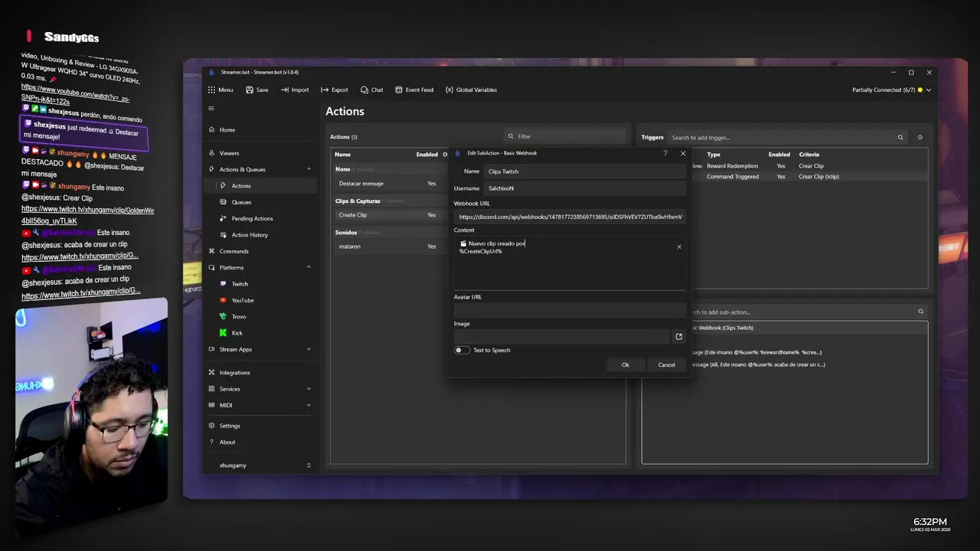Click the Save disk icon
This screenshot has width=980, height=551.
(250, 90)
